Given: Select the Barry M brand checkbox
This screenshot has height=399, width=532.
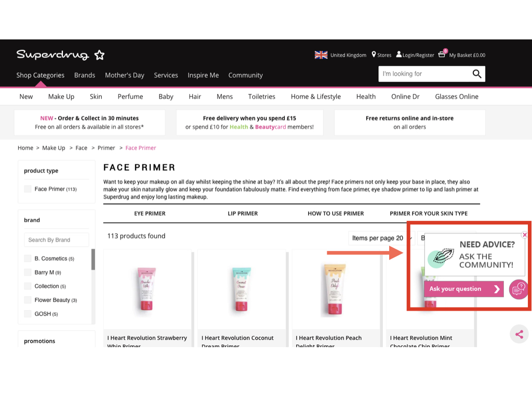Looking at the screenshot, I should (x=28, y=272).
